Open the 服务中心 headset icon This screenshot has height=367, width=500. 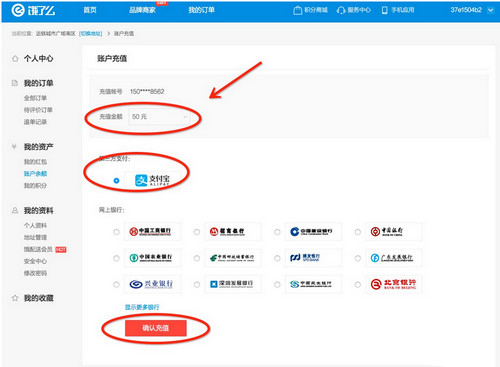(341, 10)
